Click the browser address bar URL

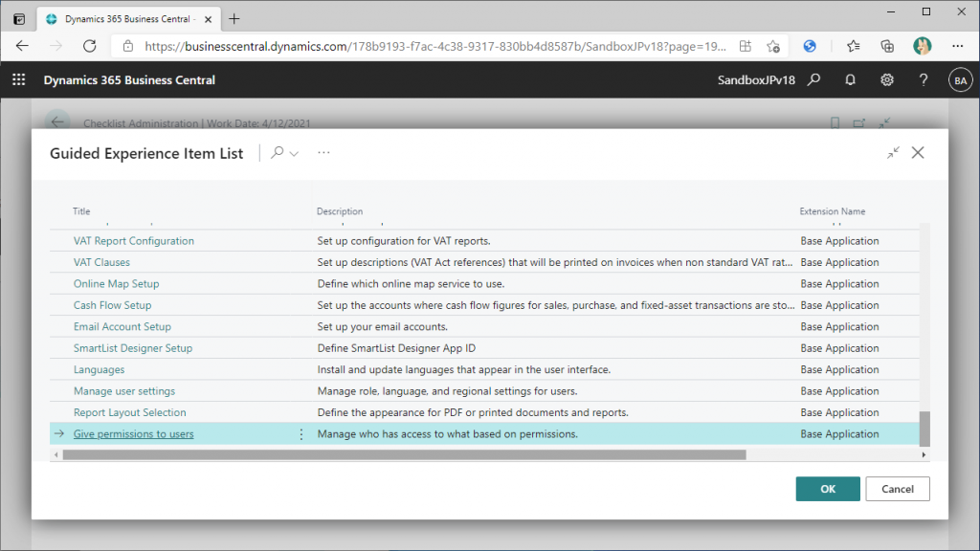tap(435, 46)
